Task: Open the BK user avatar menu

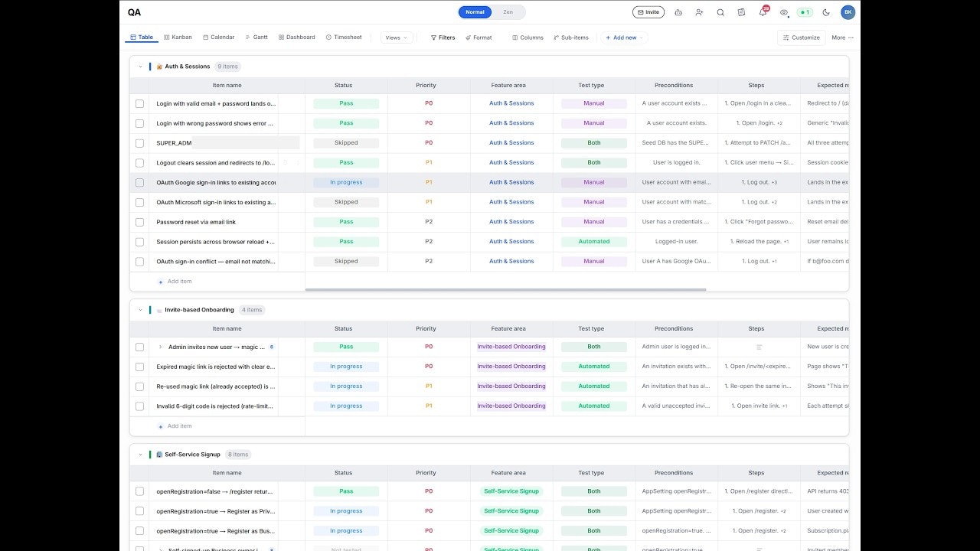Action: pyautogui.click(x=848, y=12)
